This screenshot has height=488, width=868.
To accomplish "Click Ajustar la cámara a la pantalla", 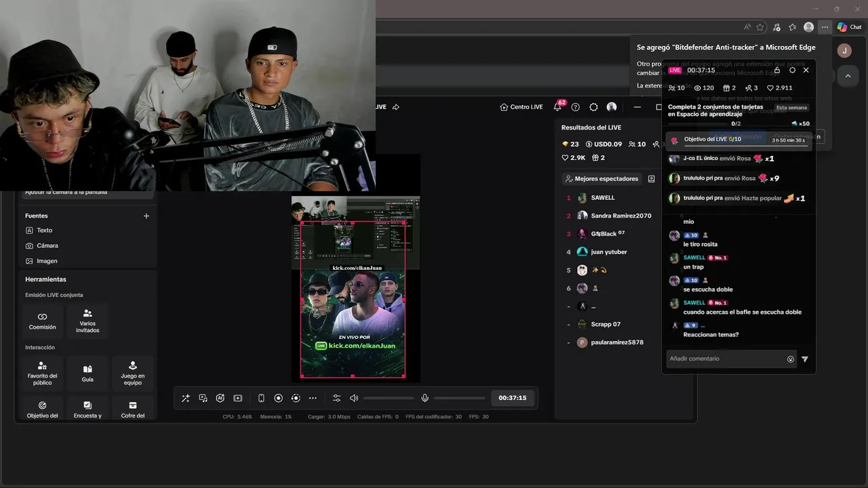I will pyautogui.click(x=66, y=192).
